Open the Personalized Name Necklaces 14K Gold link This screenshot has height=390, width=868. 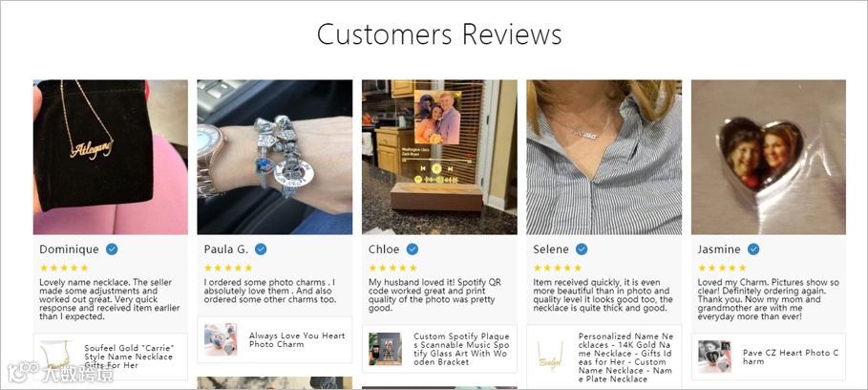coord(626,357)
